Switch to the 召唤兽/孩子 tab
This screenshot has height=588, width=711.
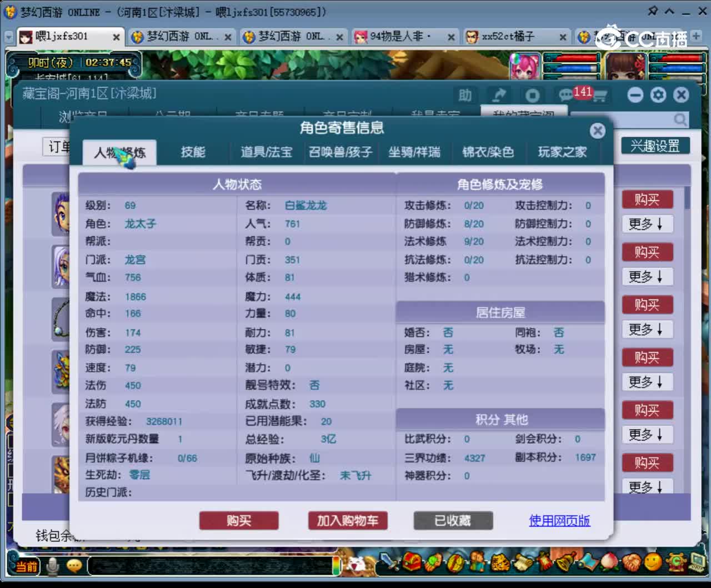coord(341,152)
